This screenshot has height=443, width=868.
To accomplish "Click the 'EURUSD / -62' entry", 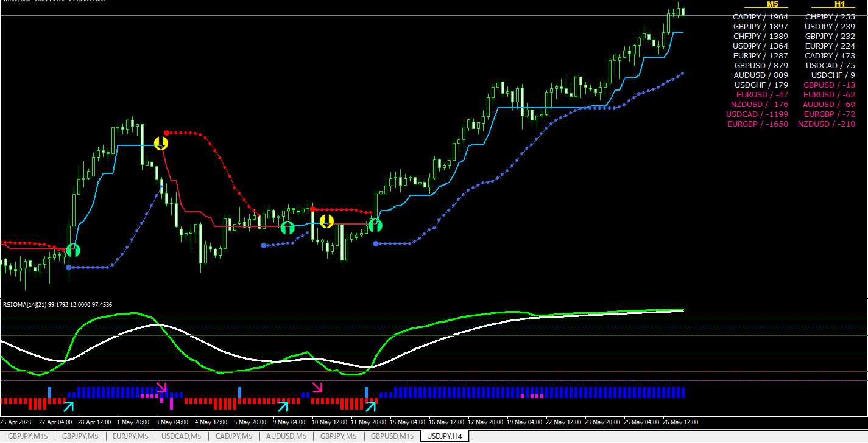I will (830, 95).
